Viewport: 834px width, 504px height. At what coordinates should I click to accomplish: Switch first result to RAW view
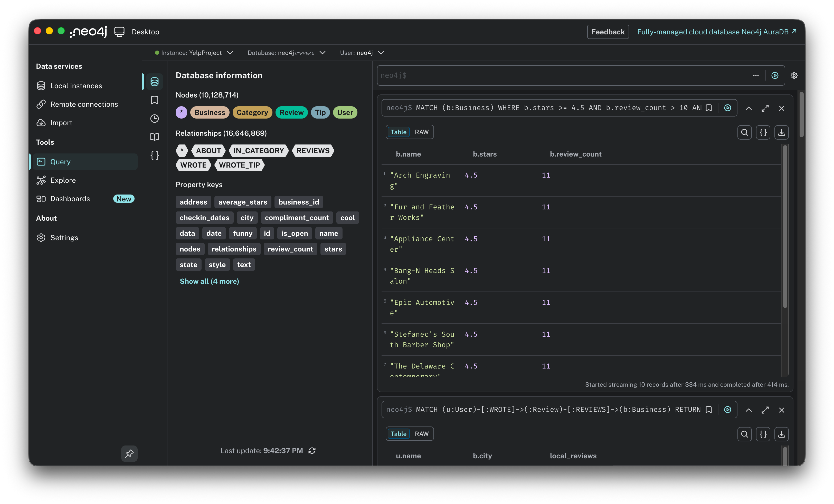click(x=421, y=132)
